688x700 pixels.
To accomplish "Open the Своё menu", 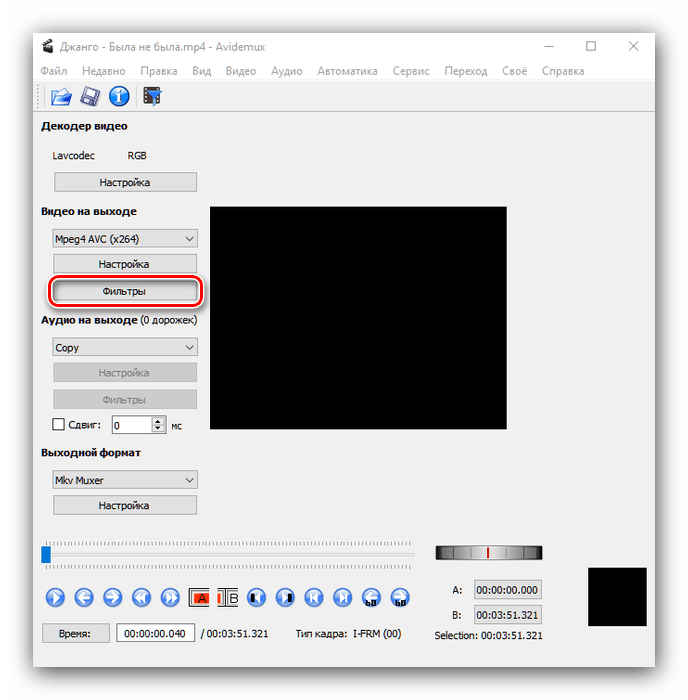I will pyautogui.click(x=514, y=71).
